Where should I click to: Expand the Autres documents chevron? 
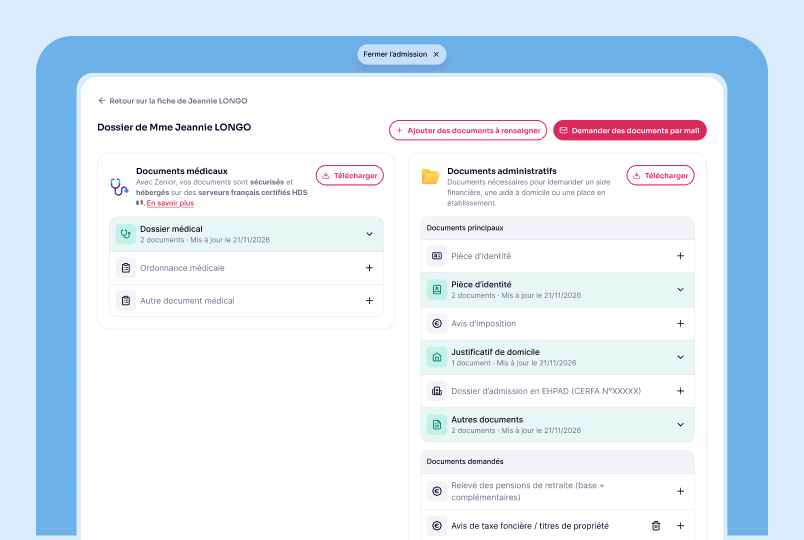(x=680, y=425)
